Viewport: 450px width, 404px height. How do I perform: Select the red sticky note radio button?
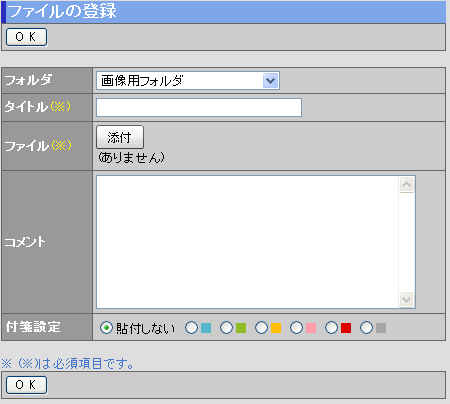point(331,328)
